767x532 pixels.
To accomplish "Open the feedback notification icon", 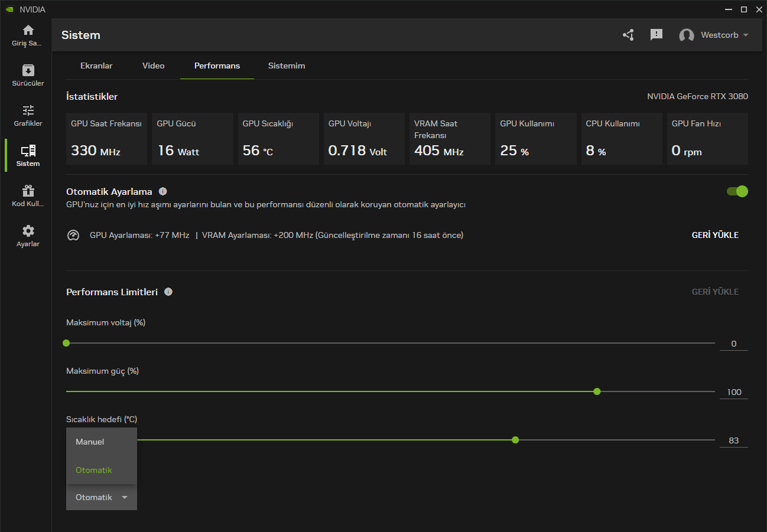I will [656, 35].
